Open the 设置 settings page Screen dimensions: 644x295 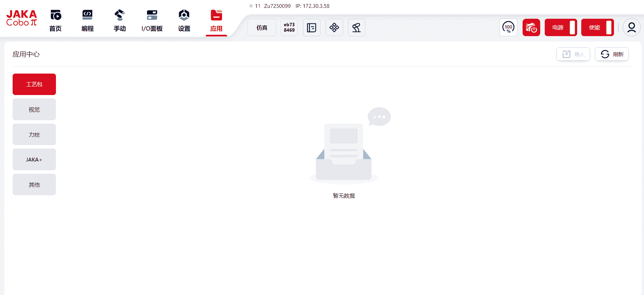click(x=184, y=20)
